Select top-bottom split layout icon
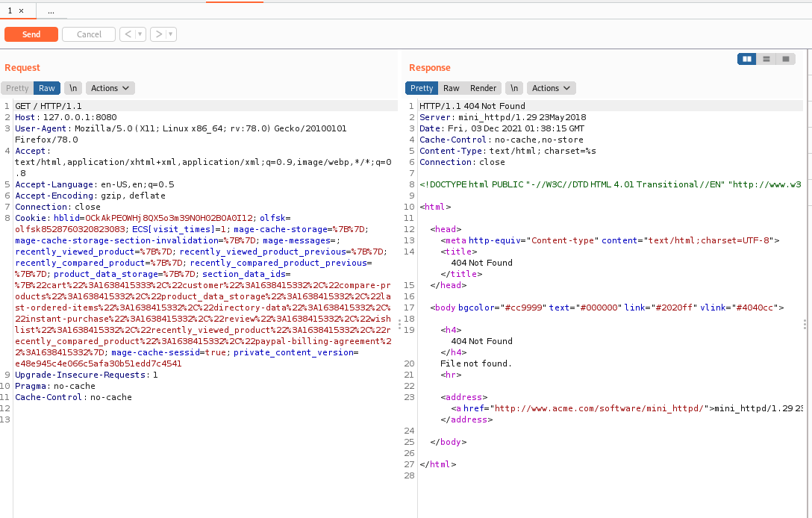This screenshot has height=518, width=812. pos(766,59)
